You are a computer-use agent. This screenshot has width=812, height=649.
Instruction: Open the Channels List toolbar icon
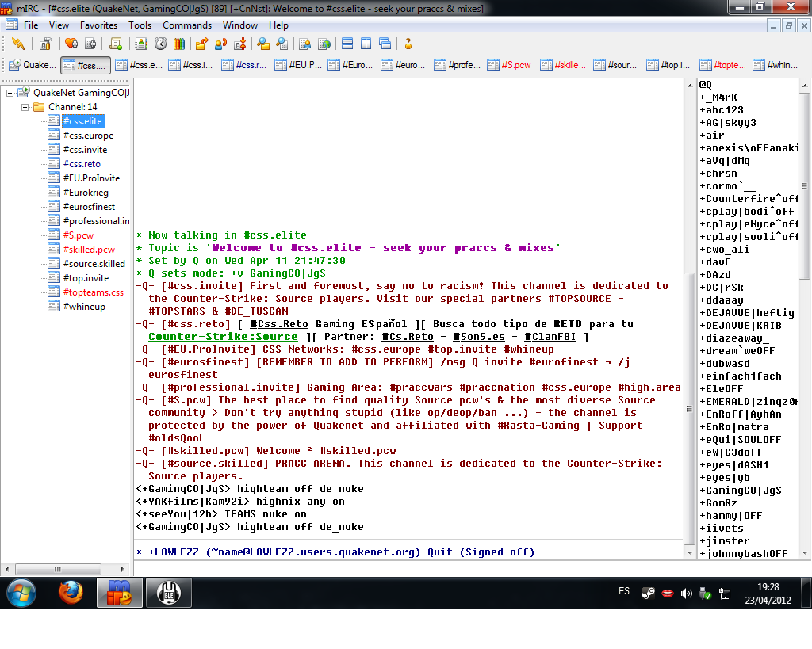click(90, 44)
